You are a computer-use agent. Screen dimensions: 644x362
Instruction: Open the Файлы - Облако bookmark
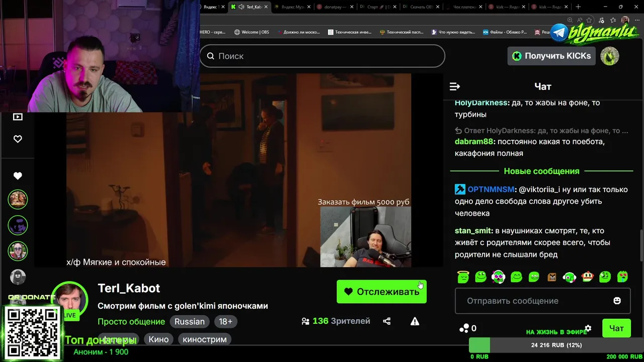[505, 32]
